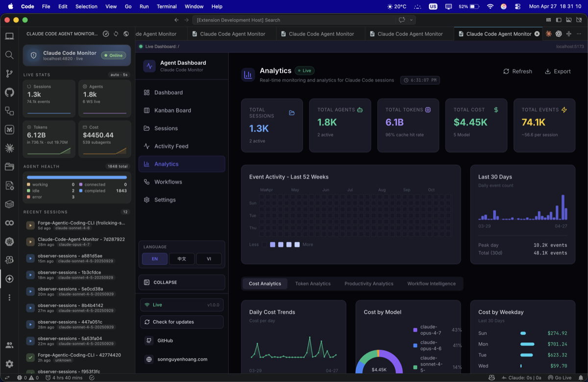Click the Analytics bar chart header icon
Screen dimensions: 588x382
(248, 75)
